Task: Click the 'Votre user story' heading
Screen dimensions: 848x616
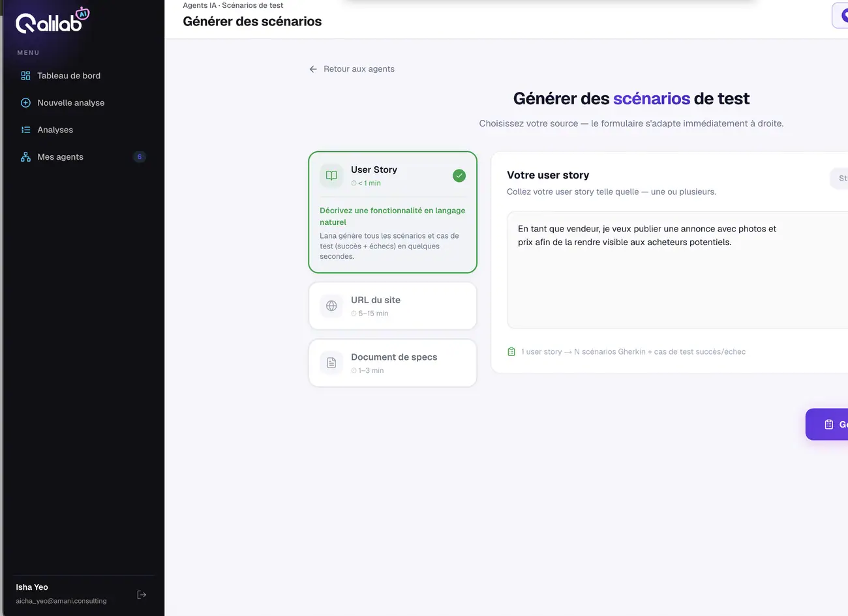Action: click(548, 175)
